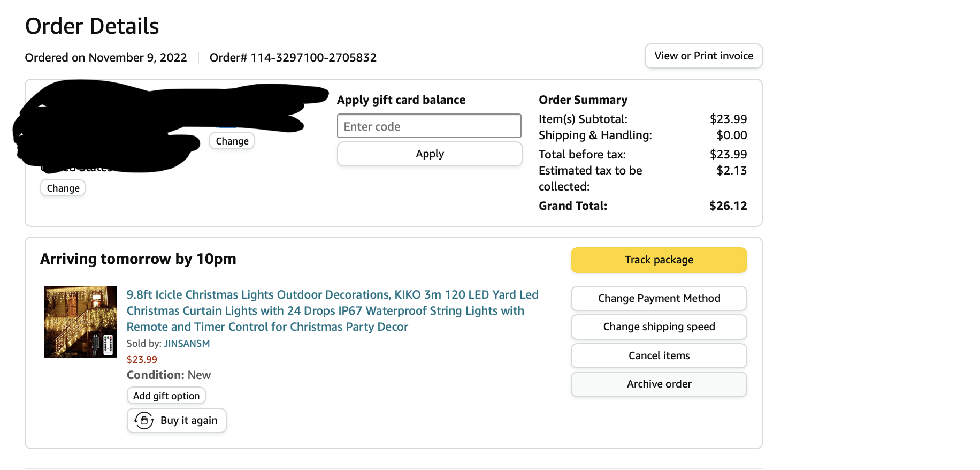Click the red $23.99 item price
The image size is (980, 470).
click(x=142, y=359)
